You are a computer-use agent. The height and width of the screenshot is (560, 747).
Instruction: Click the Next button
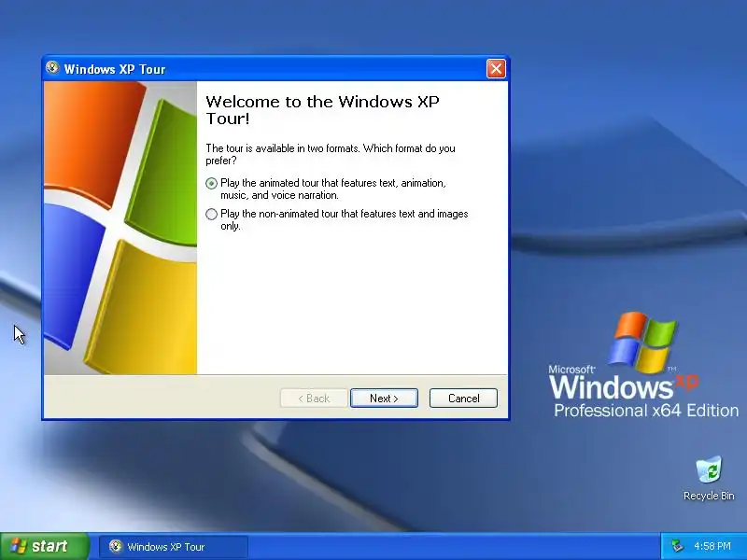point(384,399)
